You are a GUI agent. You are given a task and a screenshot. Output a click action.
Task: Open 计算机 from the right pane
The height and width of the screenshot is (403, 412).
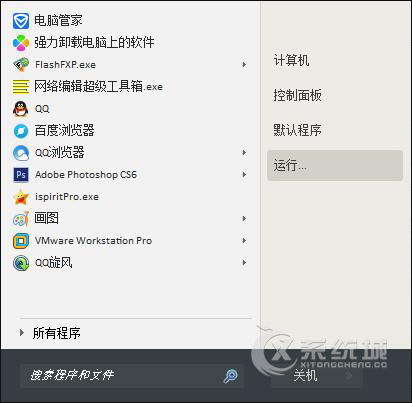pyautogui.click(x=291, y=60)
